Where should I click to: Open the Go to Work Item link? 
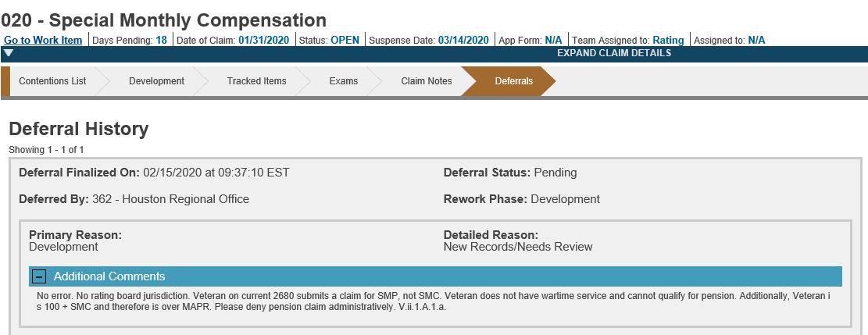pos(43,40)
